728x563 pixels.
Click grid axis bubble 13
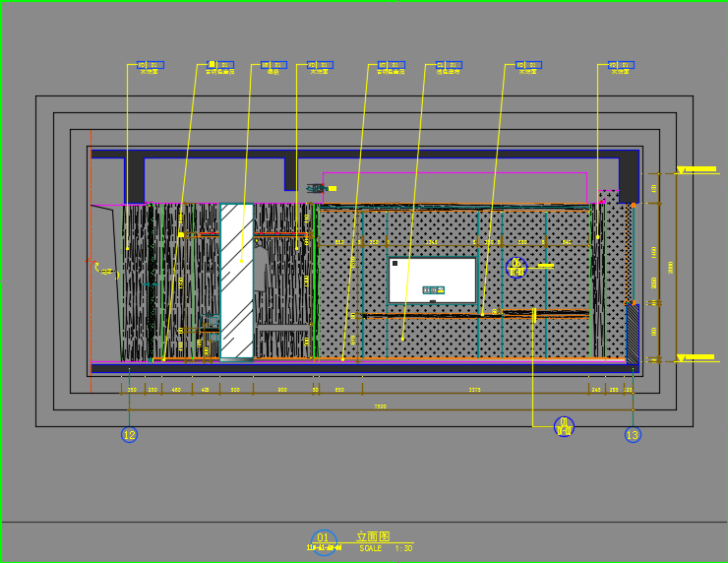click(633, 434)
